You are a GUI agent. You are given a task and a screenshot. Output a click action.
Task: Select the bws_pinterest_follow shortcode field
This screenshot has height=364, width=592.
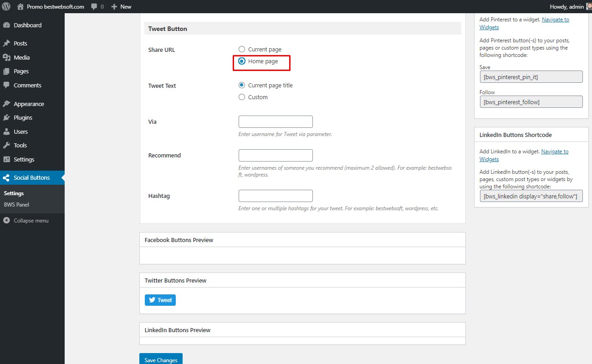pyautogui.click(x=531, y=102)
